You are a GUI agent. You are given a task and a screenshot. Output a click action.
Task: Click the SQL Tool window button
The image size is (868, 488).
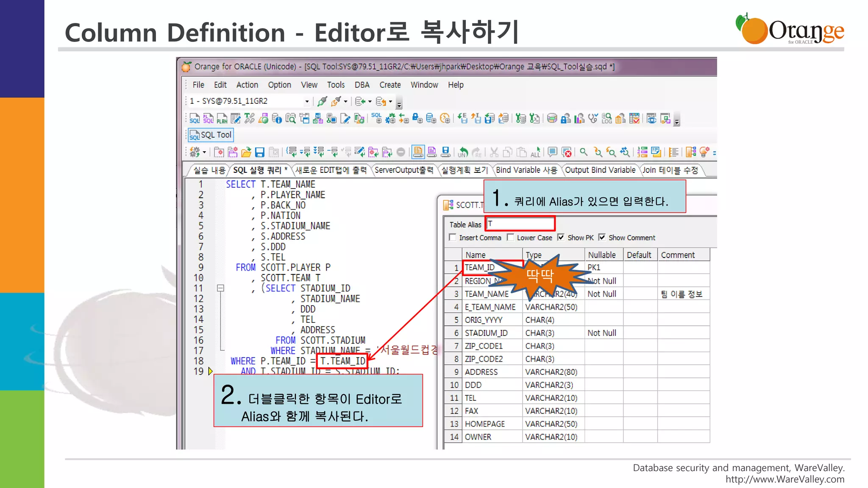211,135
